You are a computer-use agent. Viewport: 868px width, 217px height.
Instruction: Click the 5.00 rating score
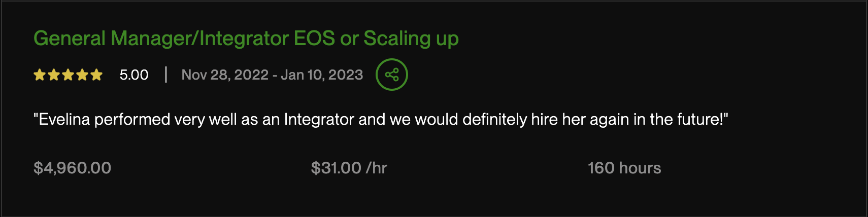134,75
